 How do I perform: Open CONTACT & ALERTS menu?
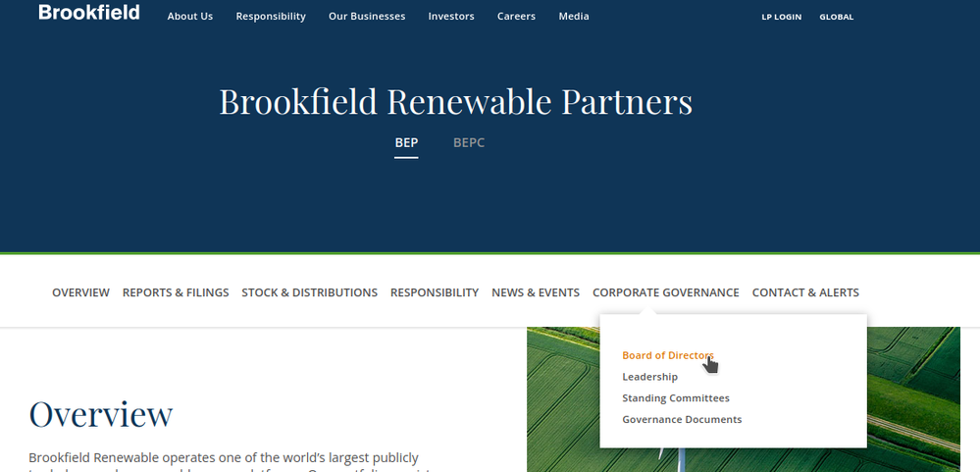(x=805, y=292)
